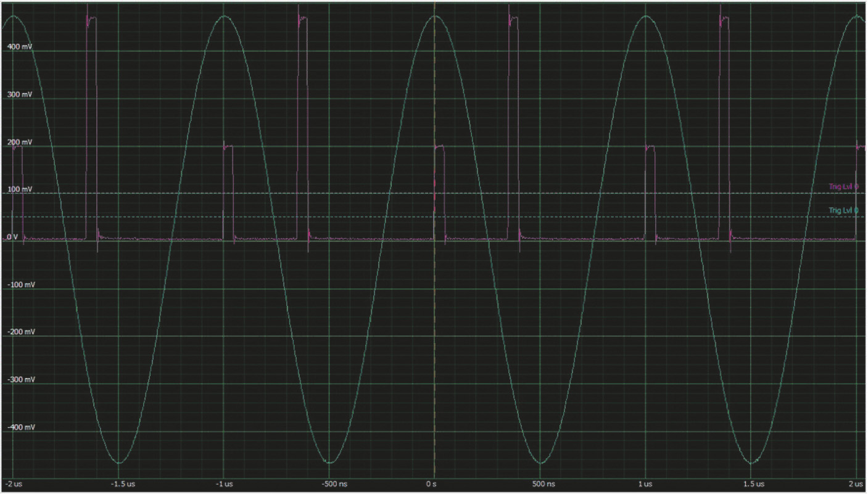Click the -300 mV voltage axis label

(x=20, y=380)
